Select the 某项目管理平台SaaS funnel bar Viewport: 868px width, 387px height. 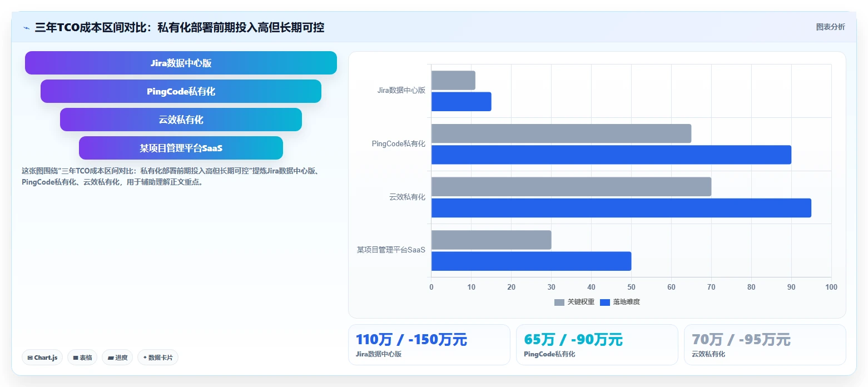181,148
